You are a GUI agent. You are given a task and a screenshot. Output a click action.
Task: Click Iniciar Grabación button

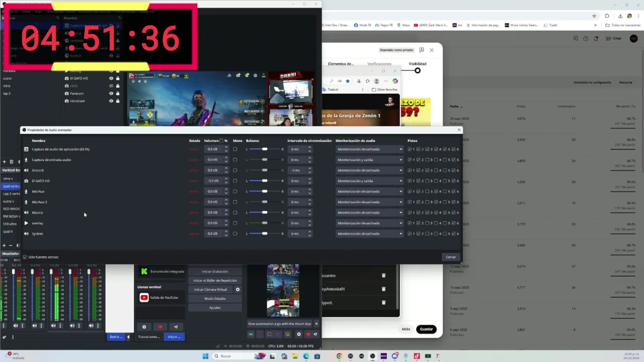pos(215,271)
